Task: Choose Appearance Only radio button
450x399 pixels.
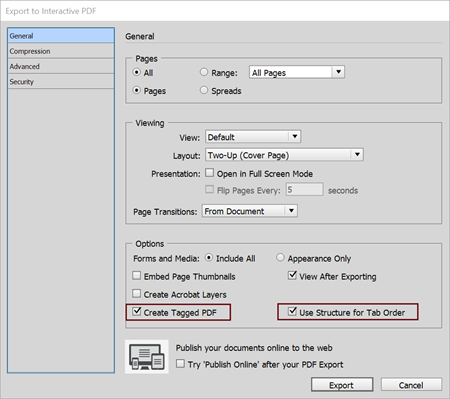Action: [280, 257]
